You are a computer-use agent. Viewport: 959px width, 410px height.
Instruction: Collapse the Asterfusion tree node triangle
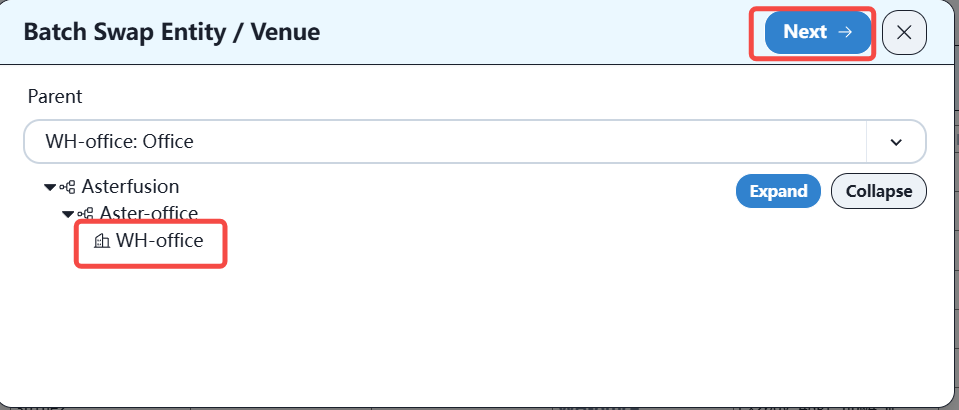pos(49,187)
